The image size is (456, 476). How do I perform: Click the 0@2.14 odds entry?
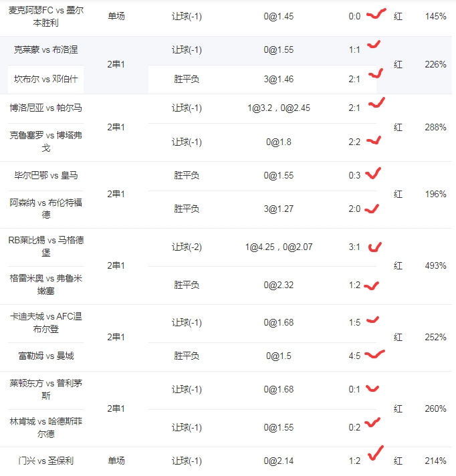click(x=279, y=461)
